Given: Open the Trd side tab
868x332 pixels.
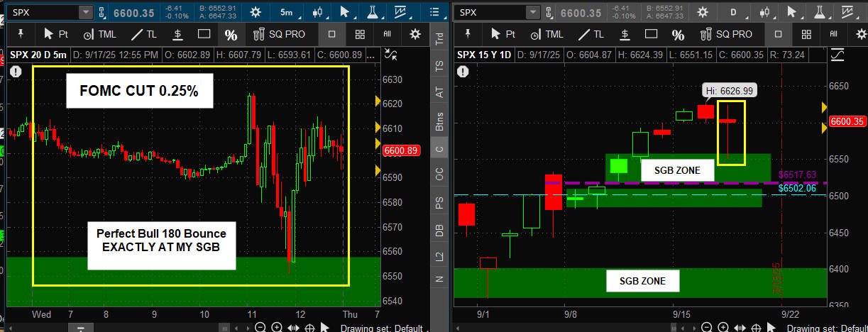Looking at the screenshot, I should pos(439,39).
